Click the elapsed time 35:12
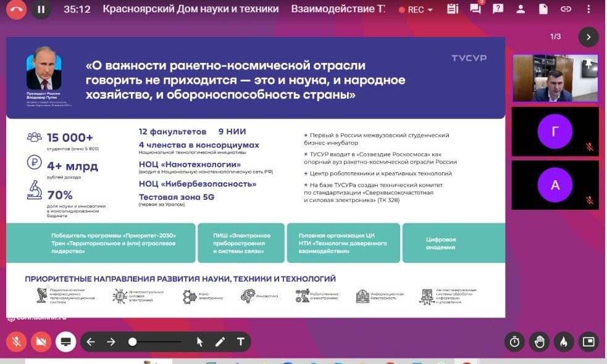Screen dimensions: 607x364 click(77, 9)
